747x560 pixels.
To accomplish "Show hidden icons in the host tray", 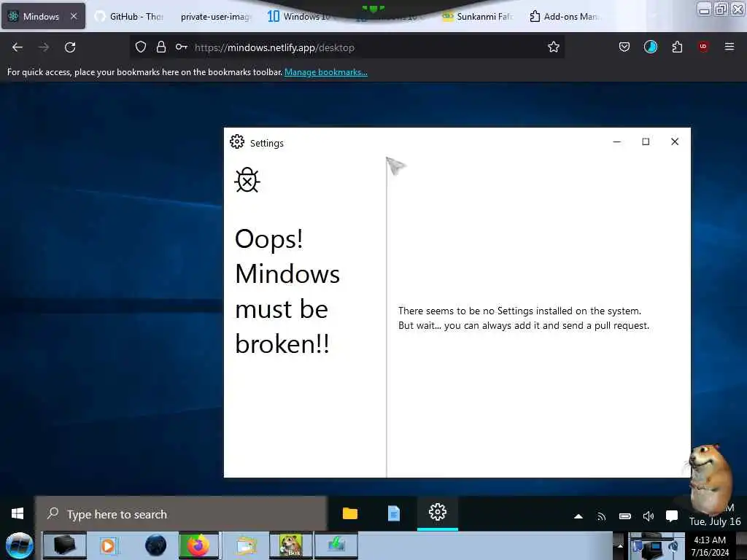I will click(x=620, y=545).
